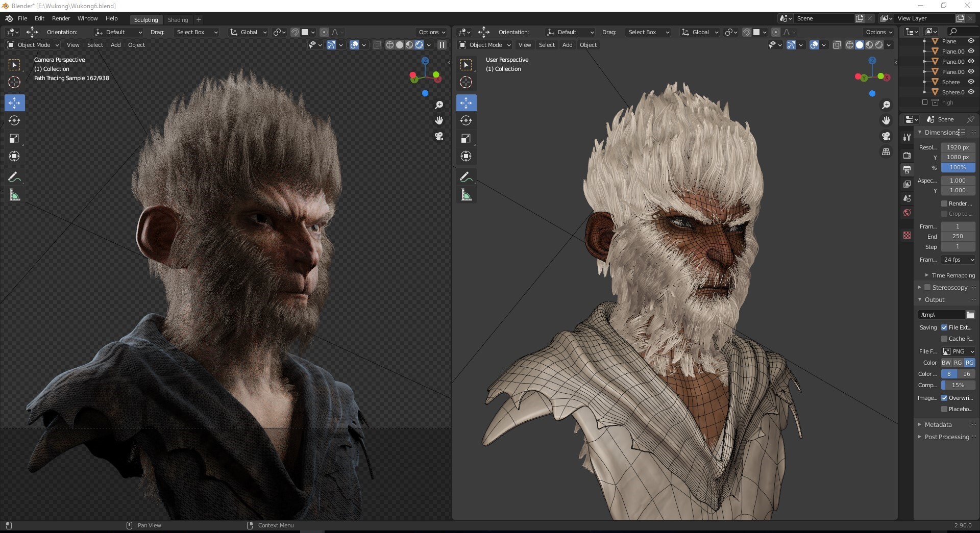The height and width of the screenshot is (533, 980).
Task: Select the Rotate tool in left viewport
Action: pos(14,121)
